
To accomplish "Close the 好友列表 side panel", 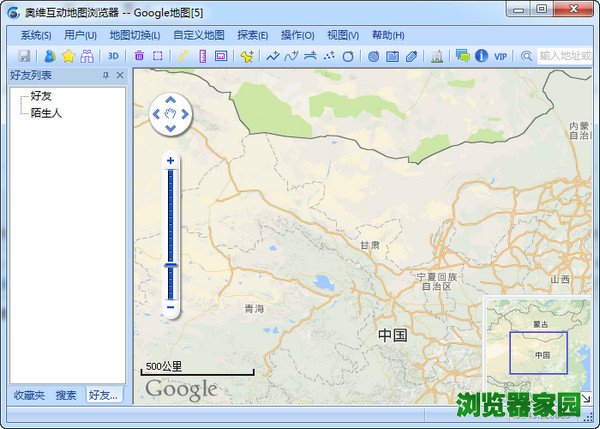I will click(x=120, y=76).
